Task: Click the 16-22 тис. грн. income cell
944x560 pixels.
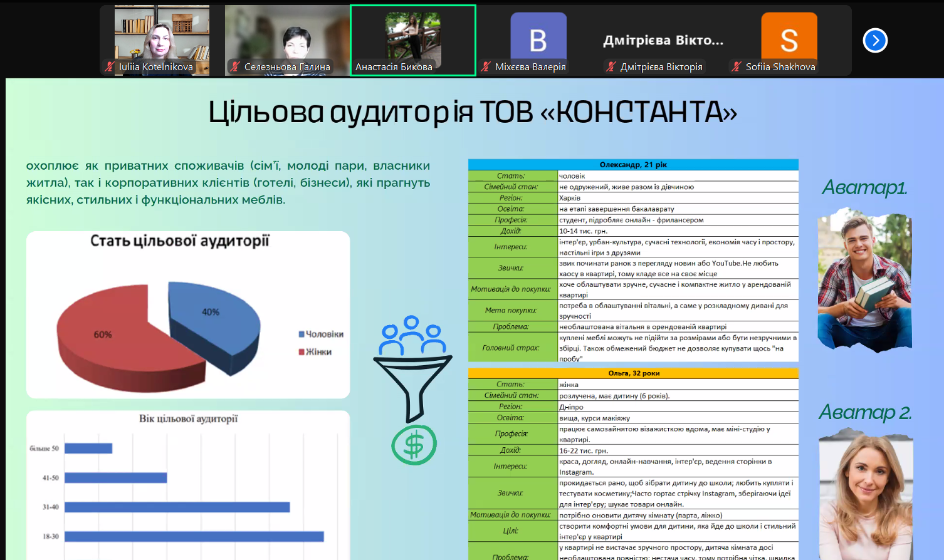Action: (x=678, y=450)
